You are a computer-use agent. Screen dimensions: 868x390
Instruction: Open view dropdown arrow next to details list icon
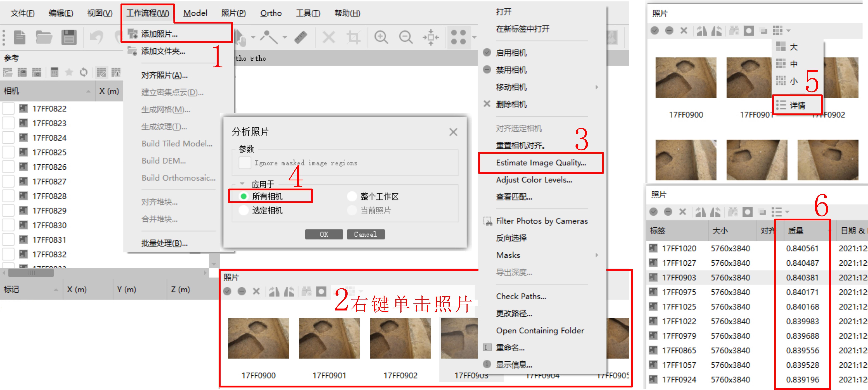787,212
